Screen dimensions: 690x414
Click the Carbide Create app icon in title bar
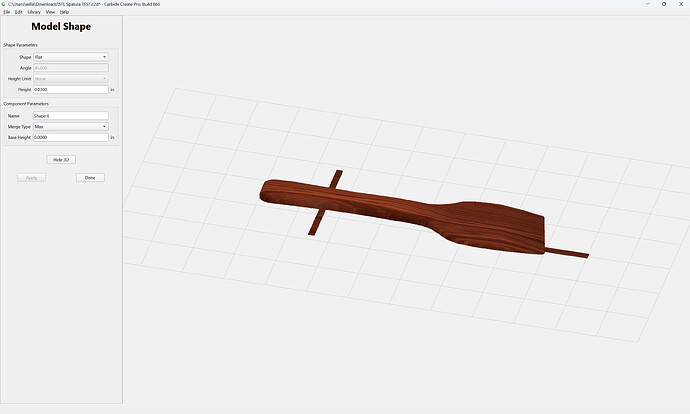[x=4, y=4]
